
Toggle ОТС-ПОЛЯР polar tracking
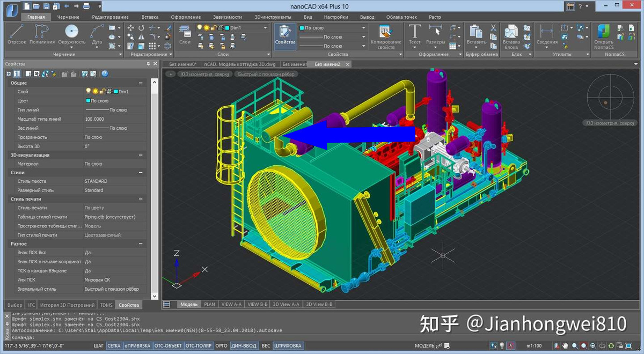click(199, 346)
